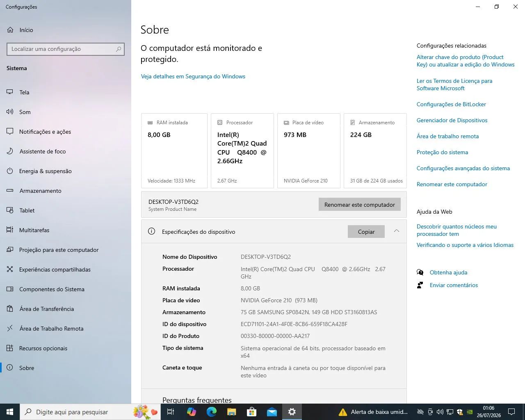The image size is (525, 420).
Task: Copy device specifications with Copiar button
Action: coord(366,232)
